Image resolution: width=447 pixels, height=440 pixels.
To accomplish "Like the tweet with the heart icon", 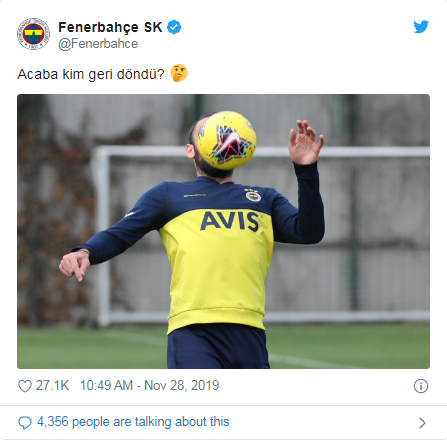I will [x=25, y=386].
